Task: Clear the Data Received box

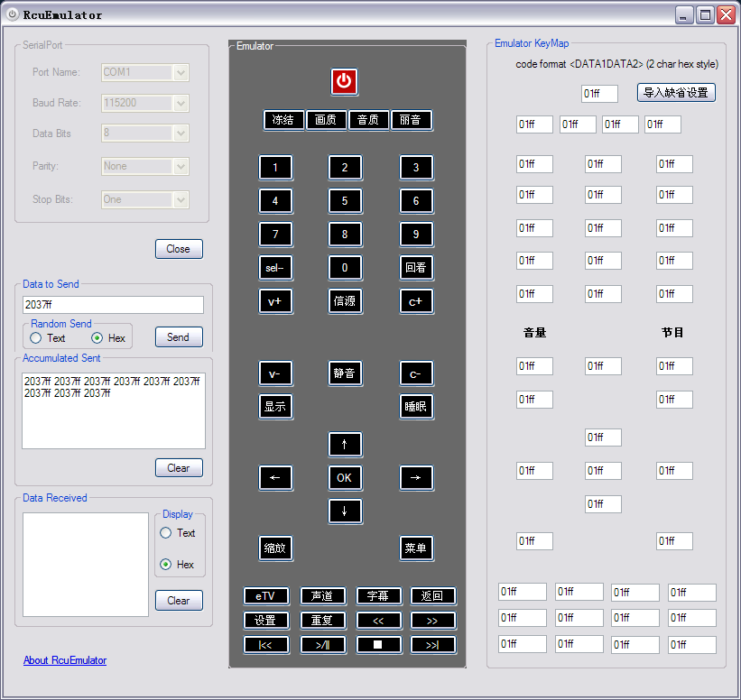Action: tap(179, 601)
